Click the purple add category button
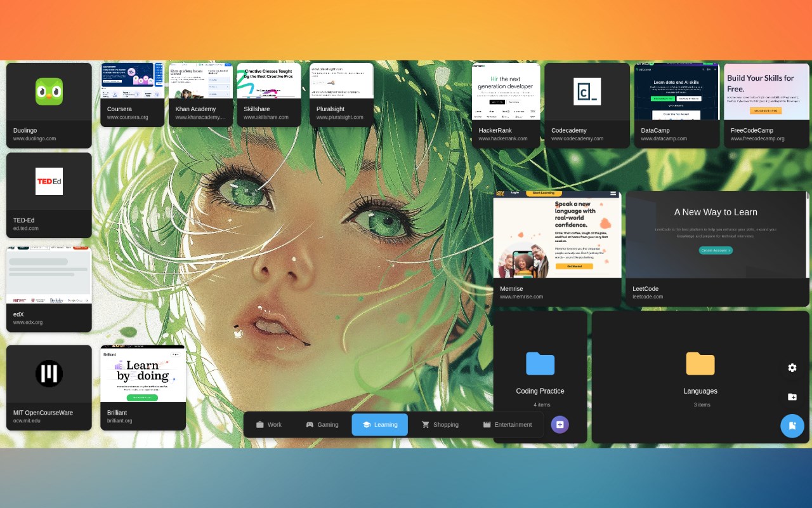The image size is (812, 508). (x=560, y=424)
